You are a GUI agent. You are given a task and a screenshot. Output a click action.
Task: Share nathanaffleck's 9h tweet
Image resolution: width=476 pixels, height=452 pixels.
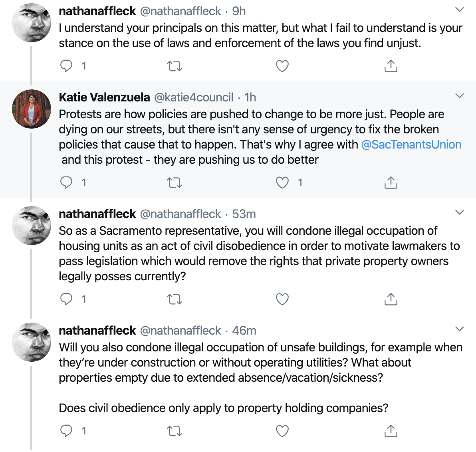pyautogui.click(x=391, y=66)
